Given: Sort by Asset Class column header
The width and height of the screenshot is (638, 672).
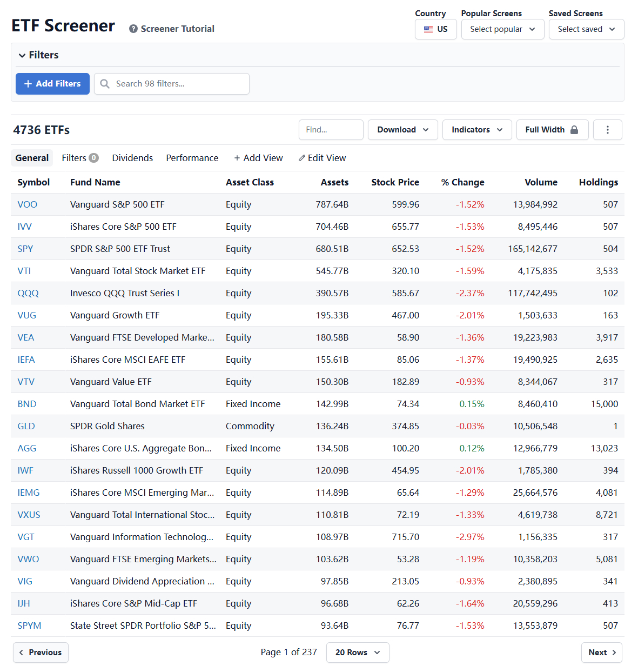Looking at the screenshot, I should click(x=250, y=182).
